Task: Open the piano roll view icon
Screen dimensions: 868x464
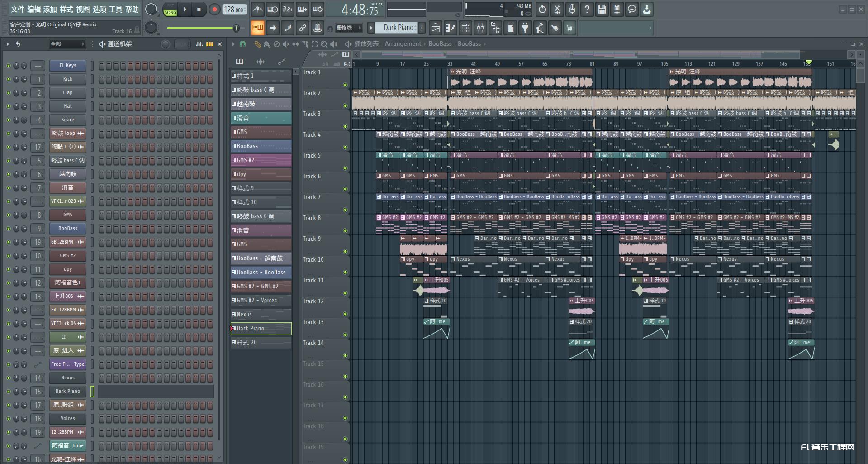Action: tap(450, 28)
